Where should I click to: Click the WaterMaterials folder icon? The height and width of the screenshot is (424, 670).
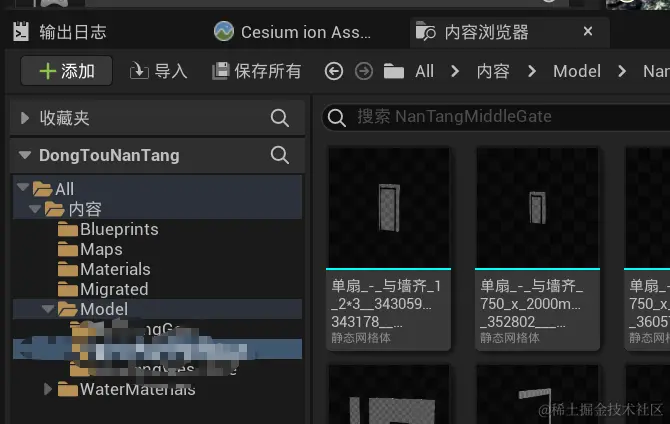[x=68, y=389]
